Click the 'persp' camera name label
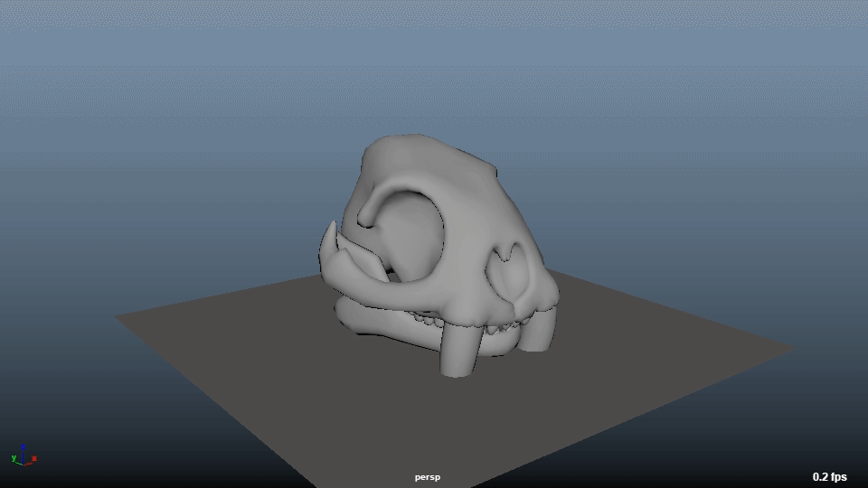 coord(428,477)
